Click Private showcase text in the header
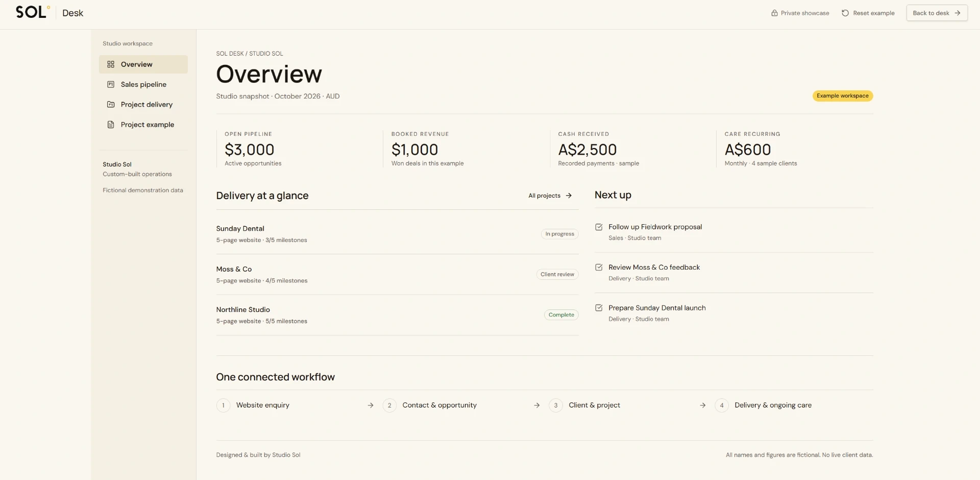This screenshot has height=480, width=980. tap(805, 13)
